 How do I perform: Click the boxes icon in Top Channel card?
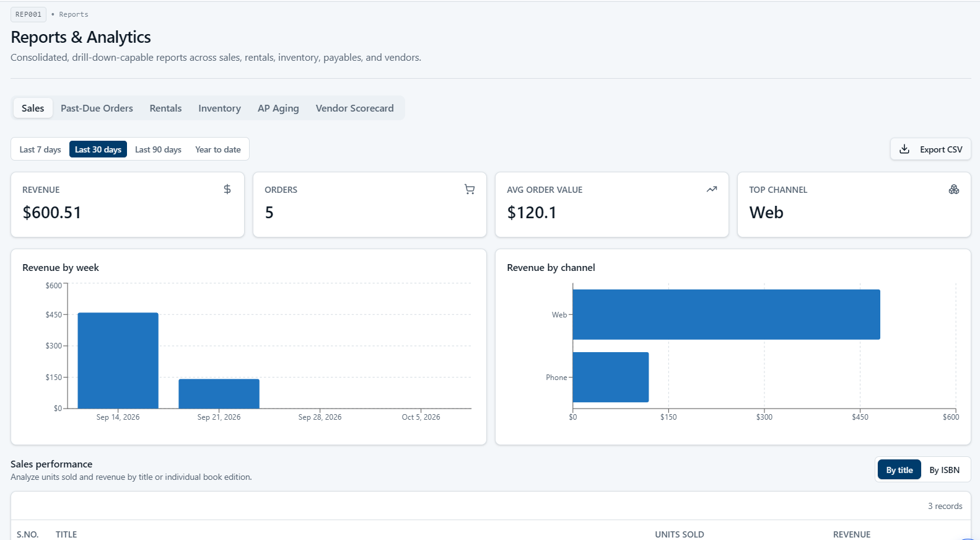(x=954, y=189)
